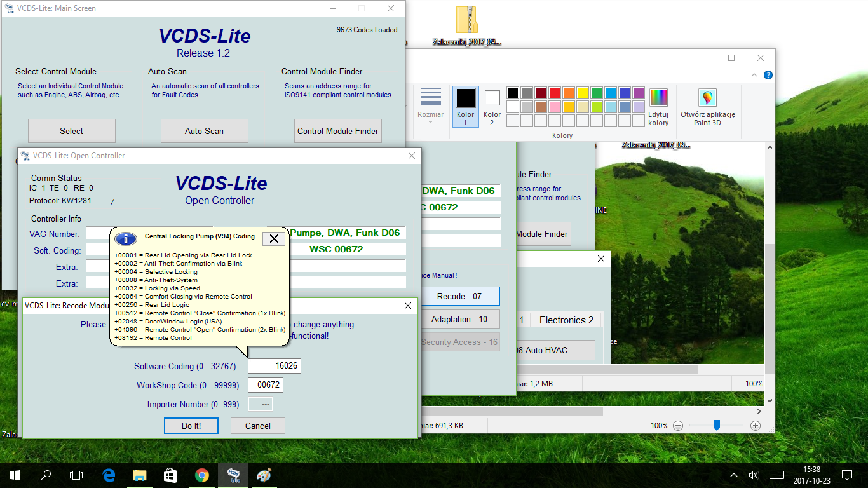Click the Select button in VCDS-Lite Main Screen

72,131
